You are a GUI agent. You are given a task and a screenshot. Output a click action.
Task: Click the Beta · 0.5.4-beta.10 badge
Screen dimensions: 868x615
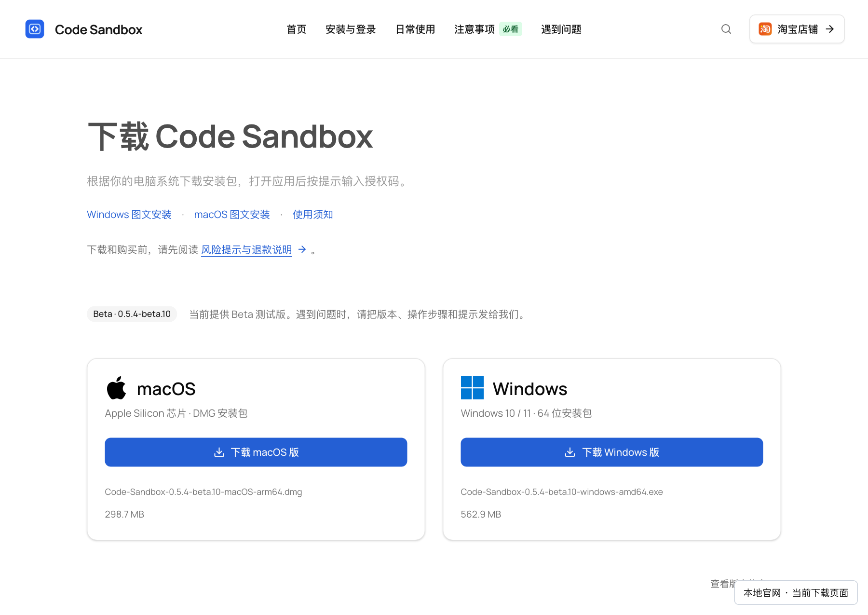[132, 314]
